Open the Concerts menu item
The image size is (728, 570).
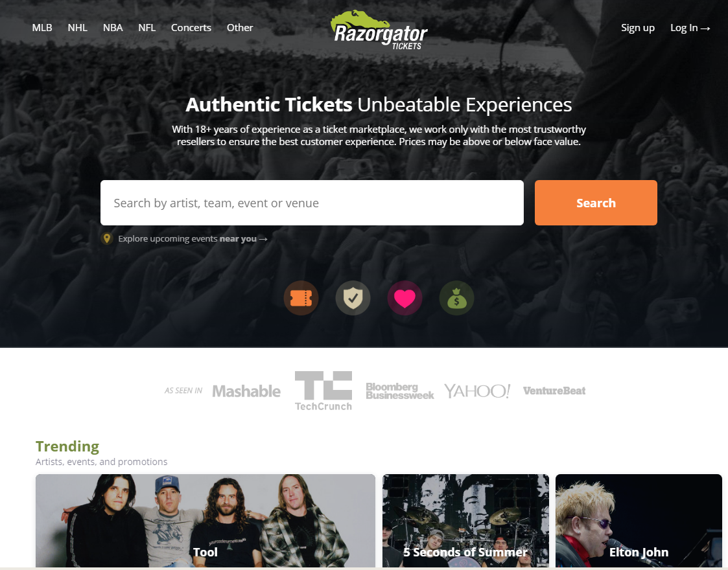click(x=191, y=28)
